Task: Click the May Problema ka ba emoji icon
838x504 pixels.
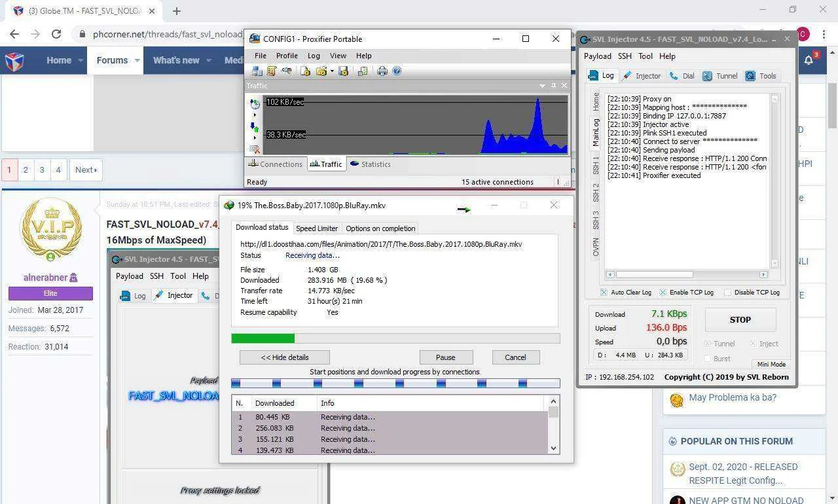Action: tap(676, 399)
